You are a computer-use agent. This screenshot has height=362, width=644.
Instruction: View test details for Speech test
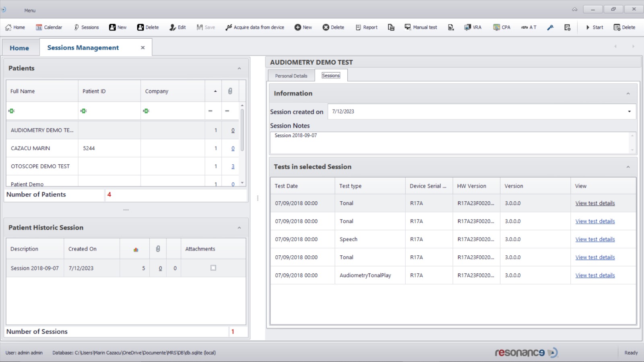coord(595,239)
